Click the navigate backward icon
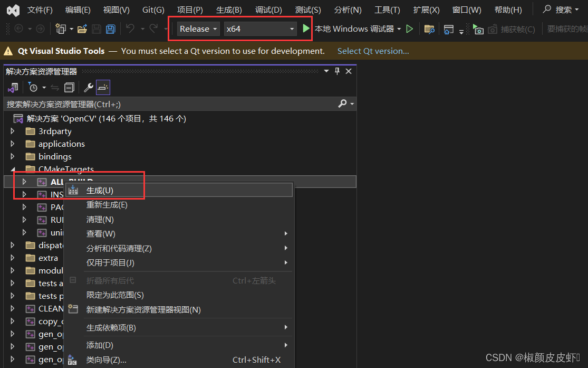The height and width of the screenshot is (368, 588). (x=19, y=29)
